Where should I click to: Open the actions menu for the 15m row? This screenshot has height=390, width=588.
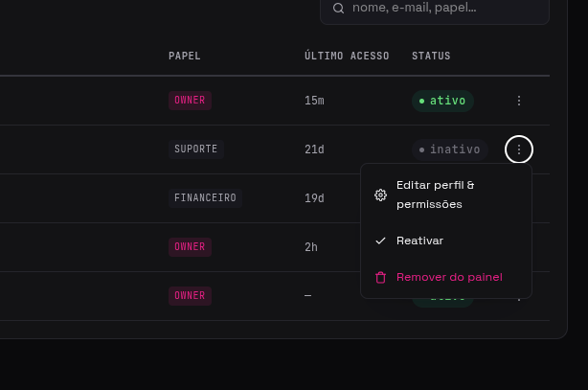point(519,101)
